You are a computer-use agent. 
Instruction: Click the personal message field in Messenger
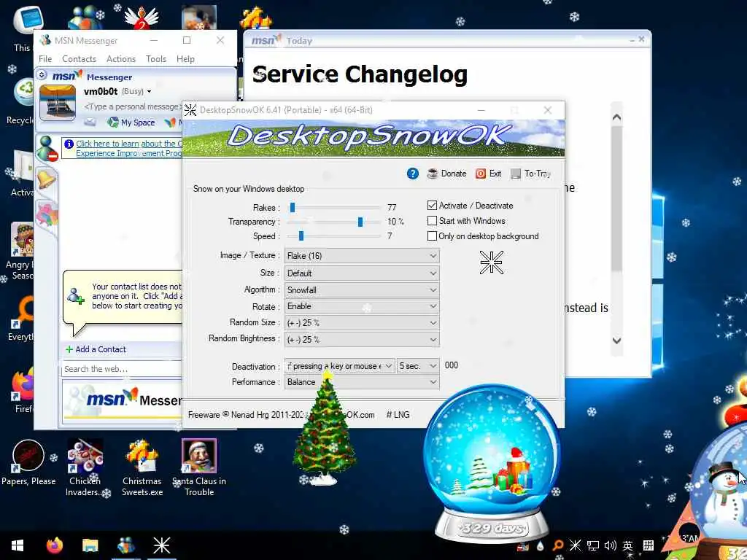click(133, 106)
